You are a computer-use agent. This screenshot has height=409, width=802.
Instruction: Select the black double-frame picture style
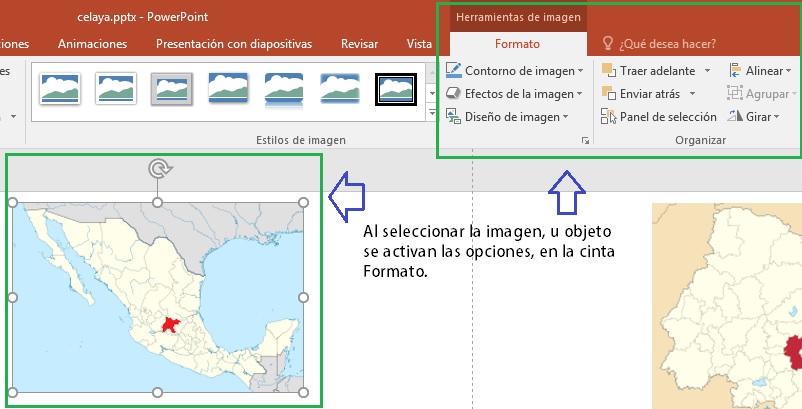pos(395,89)
